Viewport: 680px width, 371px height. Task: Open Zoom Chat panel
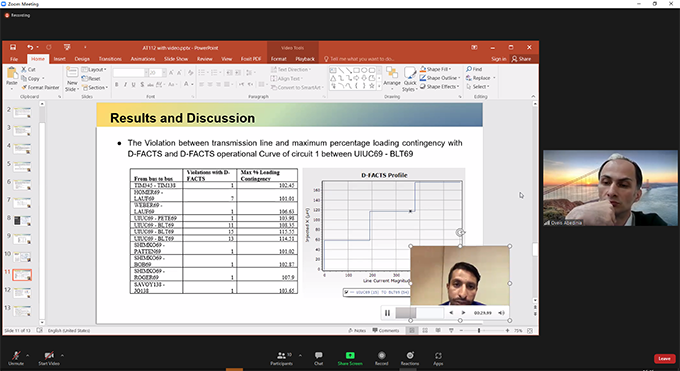[x=319, y=358]
